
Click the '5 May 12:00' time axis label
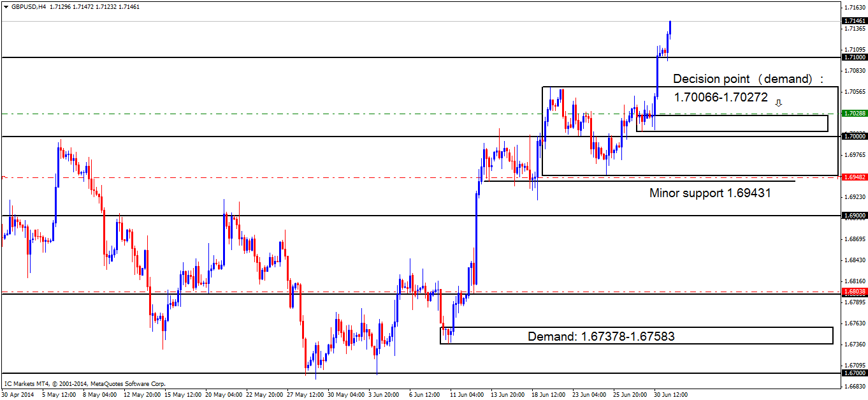tap(59, 395)
